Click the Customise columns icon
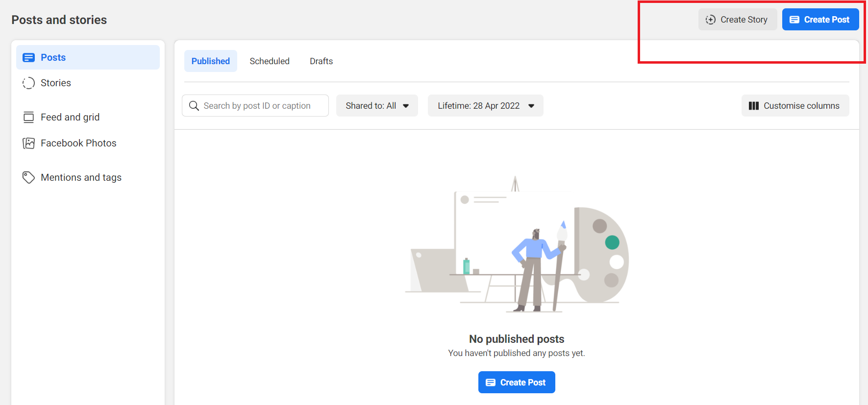This screenshot has width=868, height=405. [753, 106]
